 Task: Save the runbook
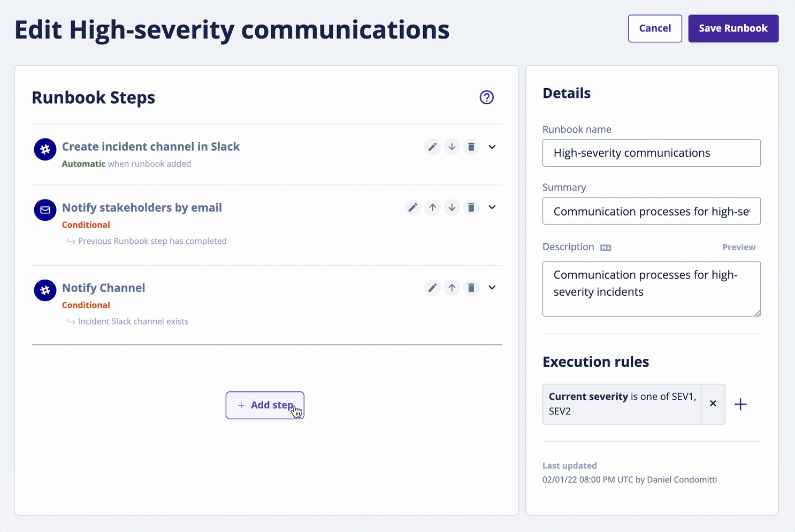[733, 28]
